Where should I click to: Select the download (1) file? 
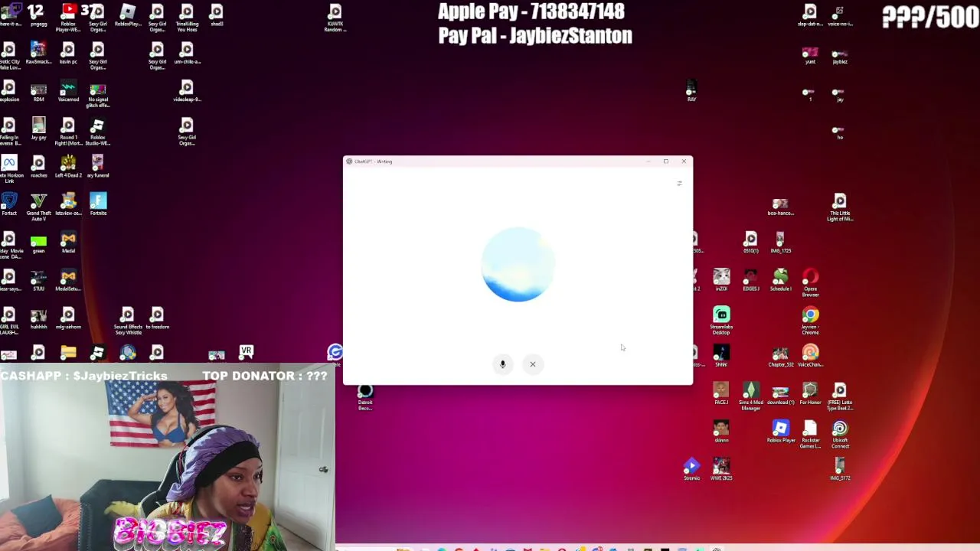(780, 393)
